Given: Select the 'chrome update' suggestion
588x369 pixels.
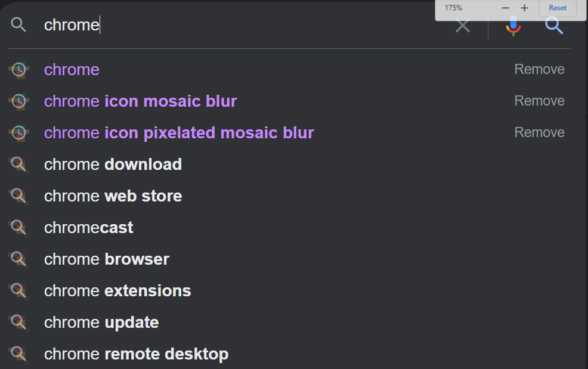Looking at the screenshot, I should [x=101, y=323].
